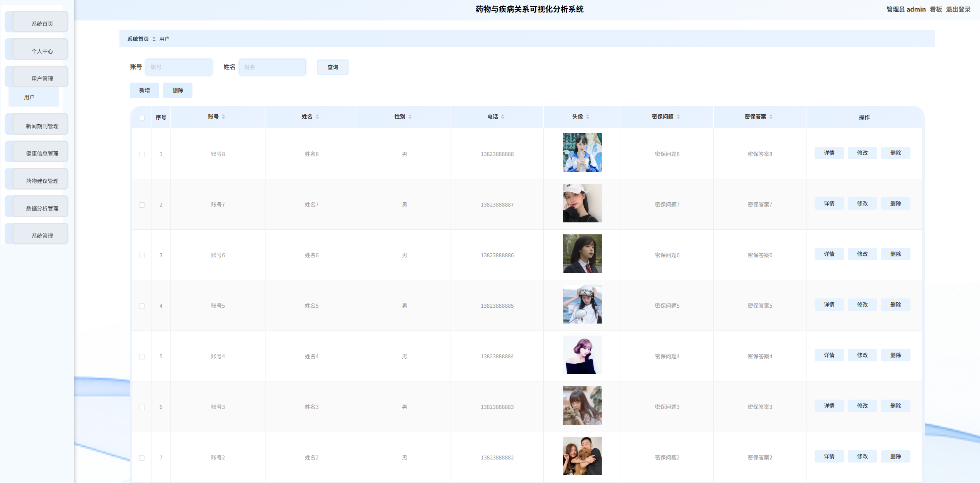Open 详情 for 账号5
Image resolution: width=980 pixels, height=483 pixels.
pyautogui.click(x=829, y=305)
